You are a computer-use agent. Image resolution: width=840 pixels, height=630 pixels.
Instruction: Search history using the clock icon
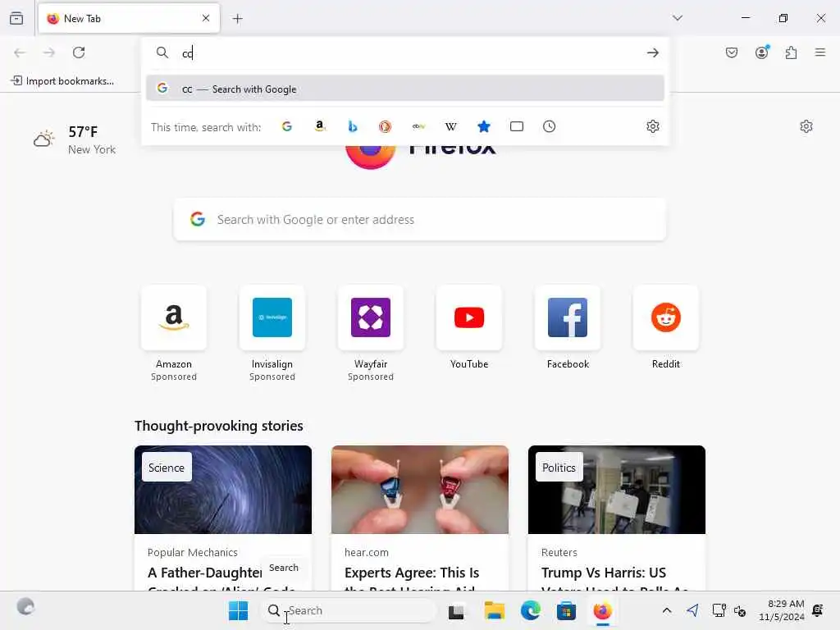pos(549,126)
